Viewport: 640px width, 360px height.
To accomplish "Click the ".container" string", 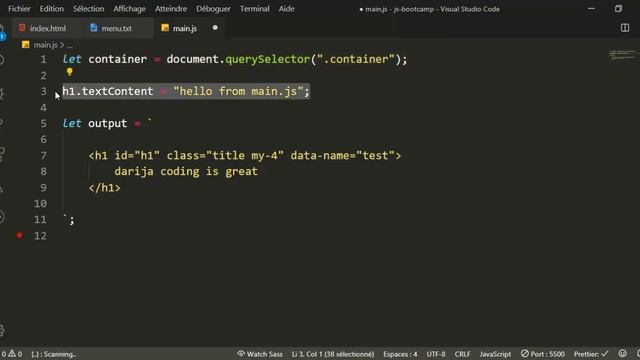I will click(356, 59).
